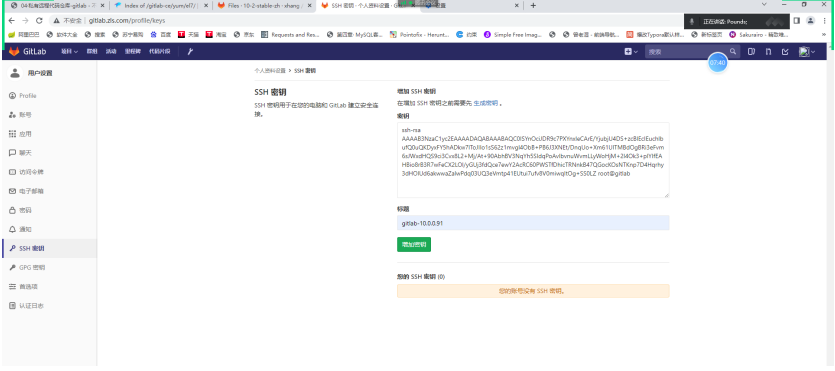Click the 您的账号没有 SSH 密钥 notice
This screenshot has height=371, width=835.
(533, 291)
